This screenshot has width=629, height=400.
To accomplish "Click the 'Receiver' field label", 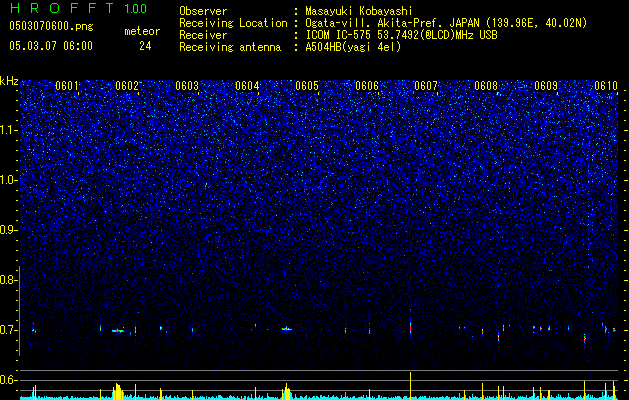I will (x=203, y=35).
